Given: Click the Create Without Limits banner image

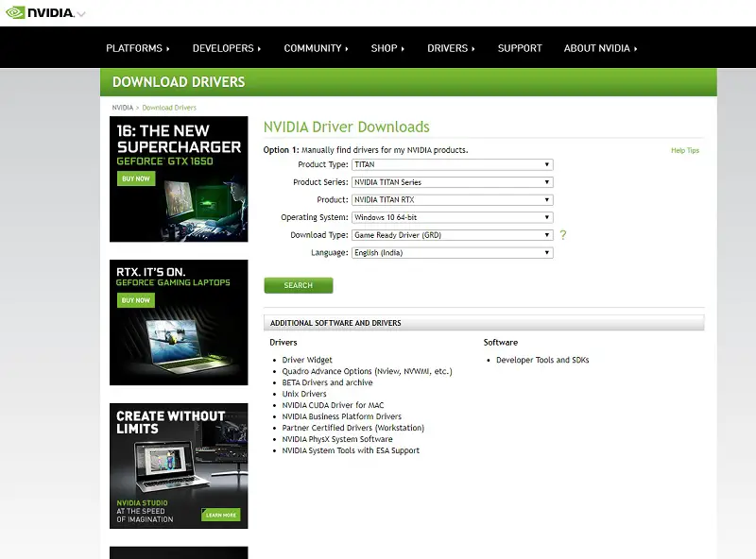Looking at the screenshot, I should (x=179, y=466).
